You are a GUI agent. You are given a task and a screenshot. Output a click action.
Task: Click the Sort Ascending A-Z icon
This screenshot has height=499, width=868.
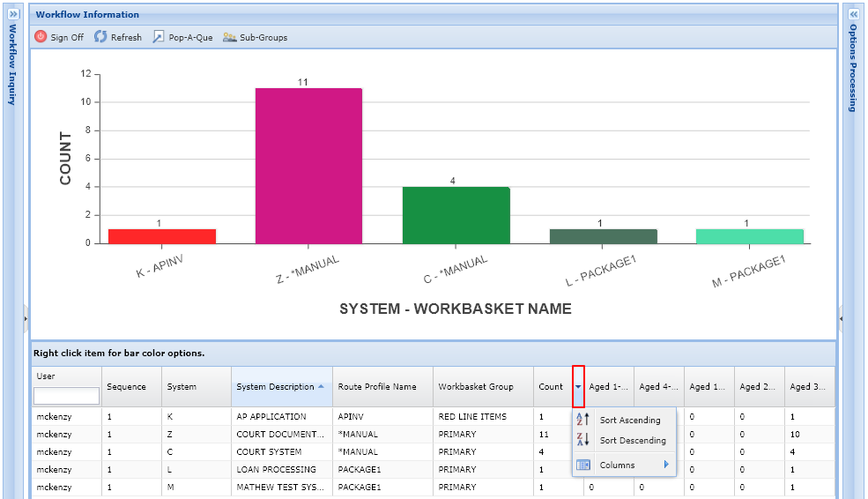(x=582, y=420)
